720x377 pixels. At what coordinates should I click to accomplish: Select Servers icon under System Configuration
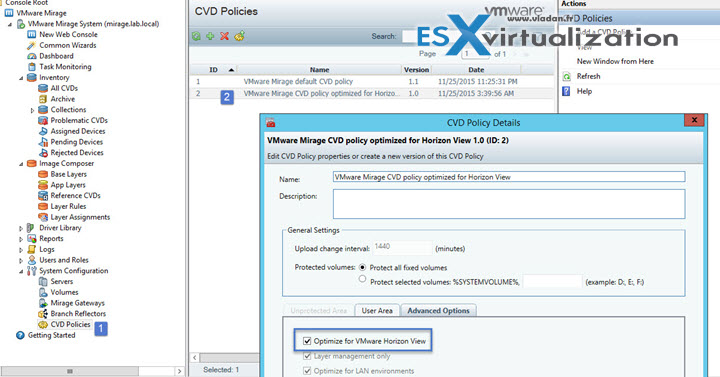[43, 281]
